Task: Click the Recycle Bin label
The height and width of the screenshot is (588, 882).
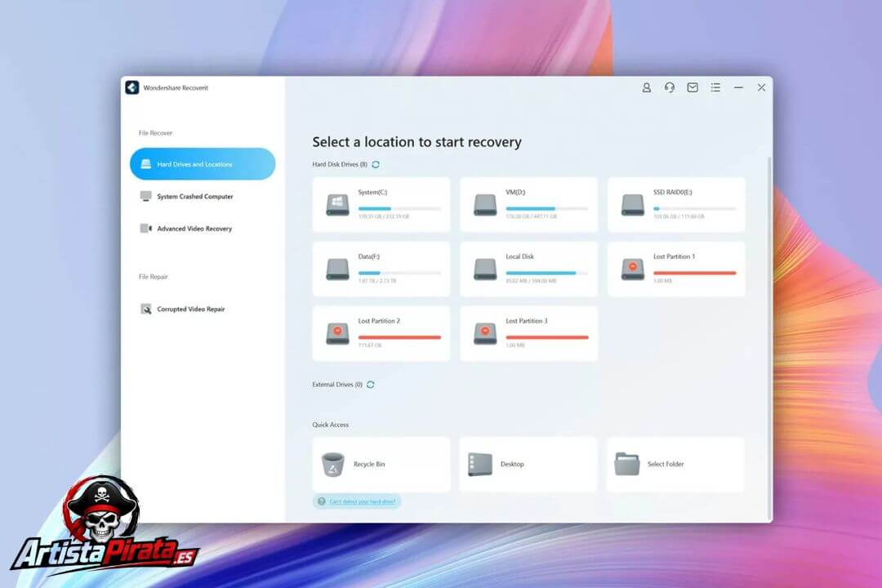Action: point(369,464)
